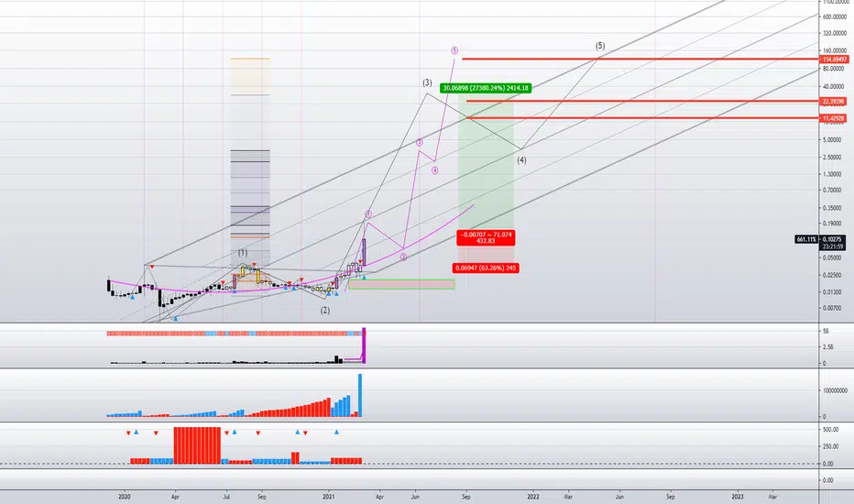Click the green 30.06898 (27380.24%) profit label

coord(486,88)
